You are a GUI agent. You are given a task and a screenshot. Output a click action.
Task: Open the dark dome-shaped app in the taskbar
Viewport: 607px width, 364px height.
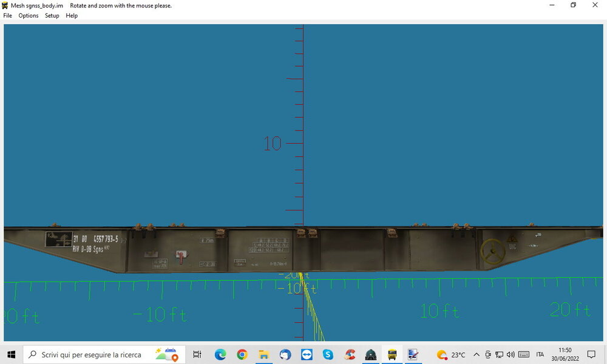(x=371, y=354)
